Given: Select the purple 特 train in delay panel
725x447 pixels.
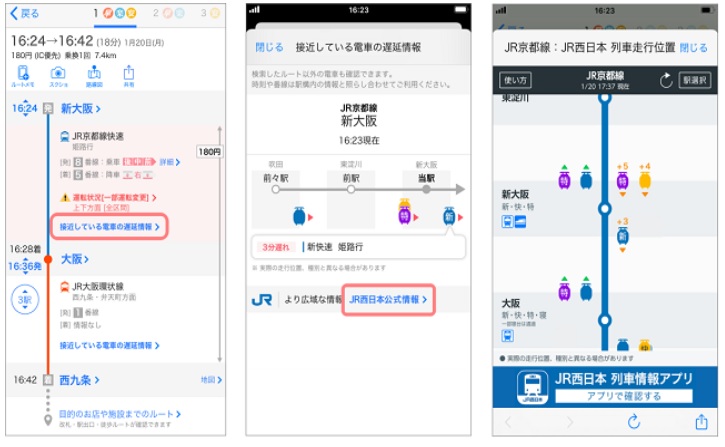Looking at the screenshot, I should (x=405, y=213).
